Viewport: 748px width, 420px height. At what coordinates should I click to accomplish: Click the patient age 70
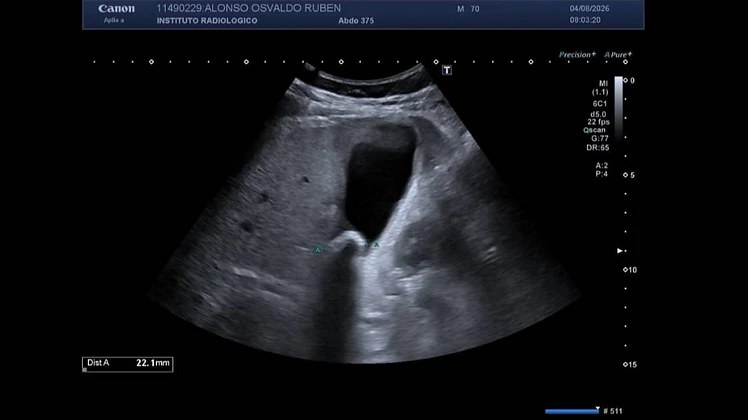tap(475, 9)
